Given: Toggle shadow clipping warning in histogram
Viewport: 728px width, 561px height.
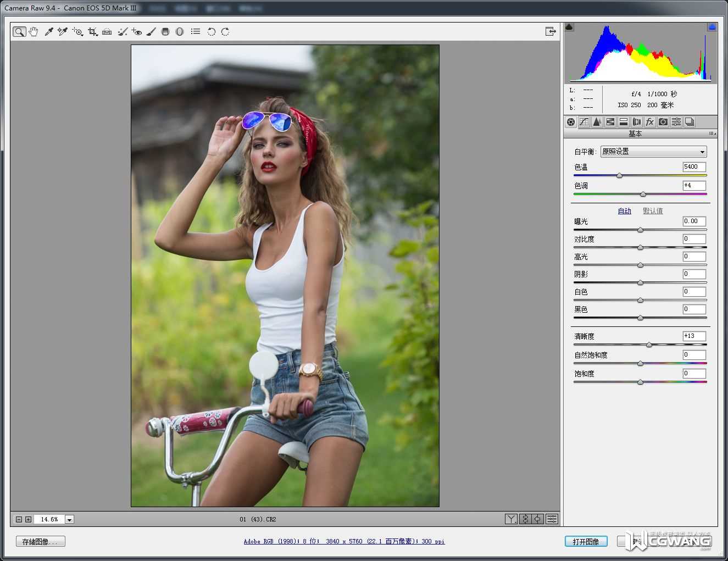Looking at the screenshot, I should [x=569, y=26].
